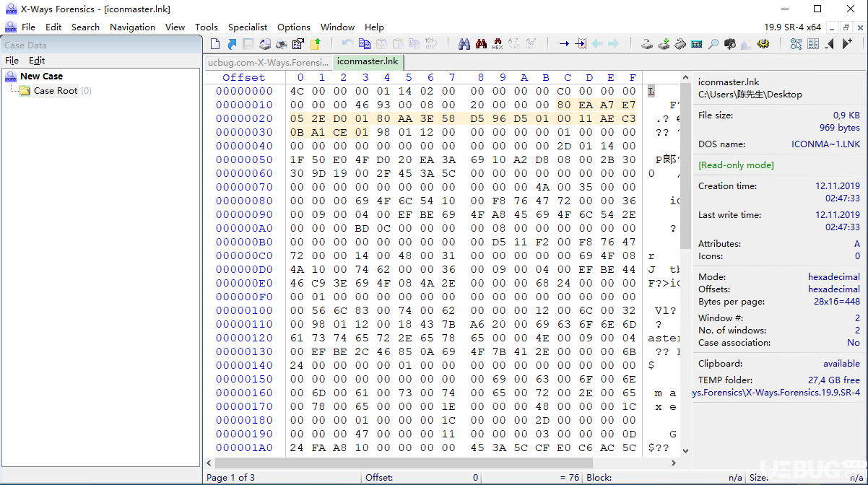Click the Clone Disk icon with green plus
The width and height of the screenshot is (868, 485).
coord(664,44)
